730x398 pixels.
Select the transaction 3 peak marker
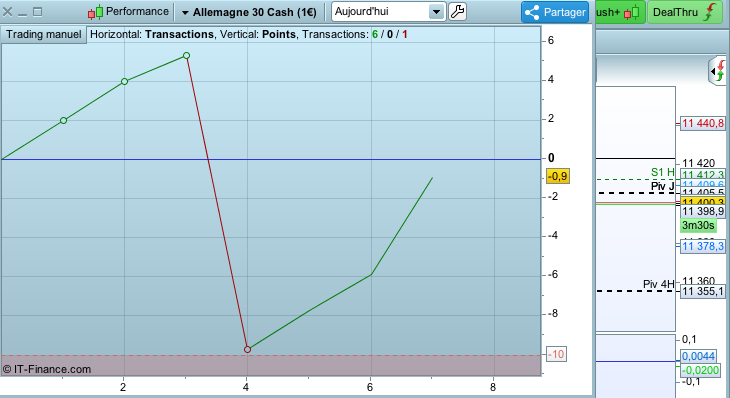pos(186,55)
